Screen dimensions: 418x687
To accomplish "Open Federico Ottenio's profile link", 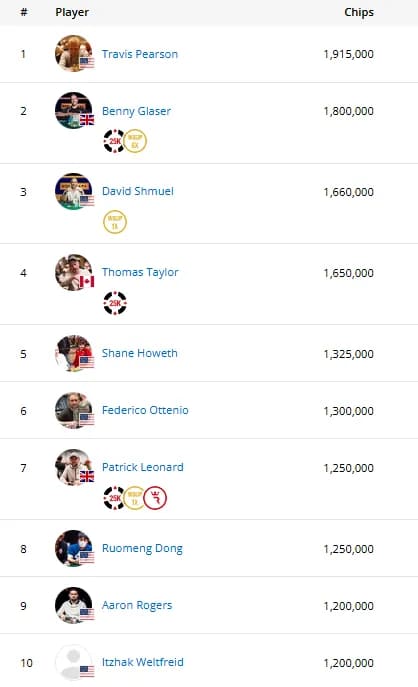I will (145, 410).
